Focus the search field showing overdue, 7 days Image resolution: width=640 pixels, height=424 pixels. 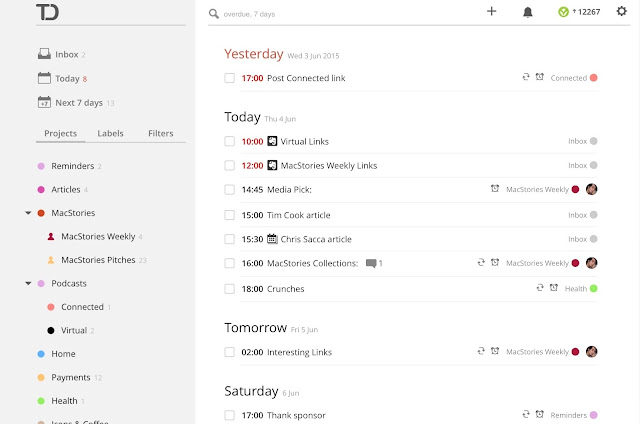[x=249, y=14]
